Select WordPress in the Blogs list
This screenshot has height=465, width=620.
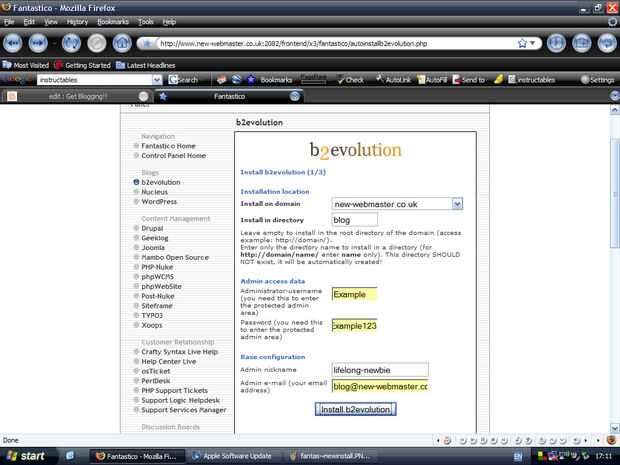pyautogui.click(x=159, y=202)
